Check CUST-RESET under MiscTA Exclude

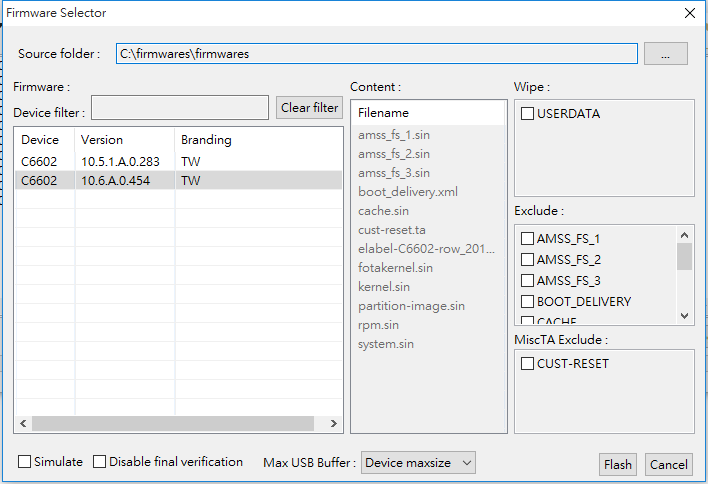tap(527, 363)
